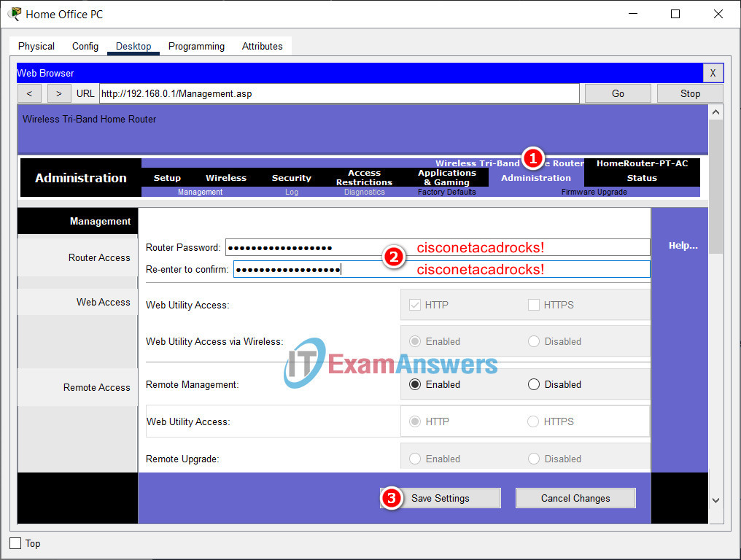This screenshot has height=560, width=741.
Task: Switch to the Config tab
Action: click(x=85, y=47)
